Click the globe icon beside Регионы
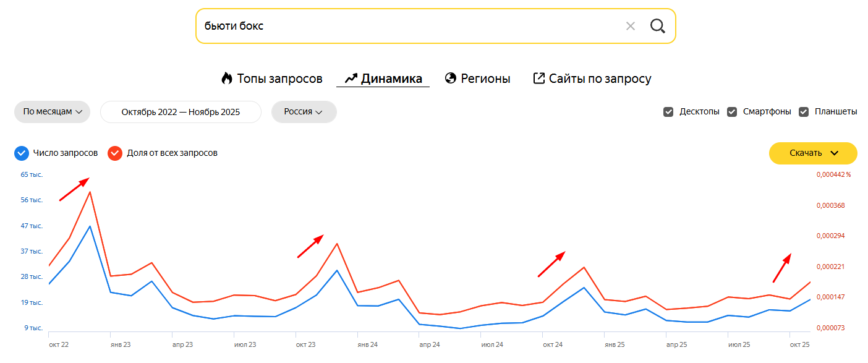 point(451,79)
